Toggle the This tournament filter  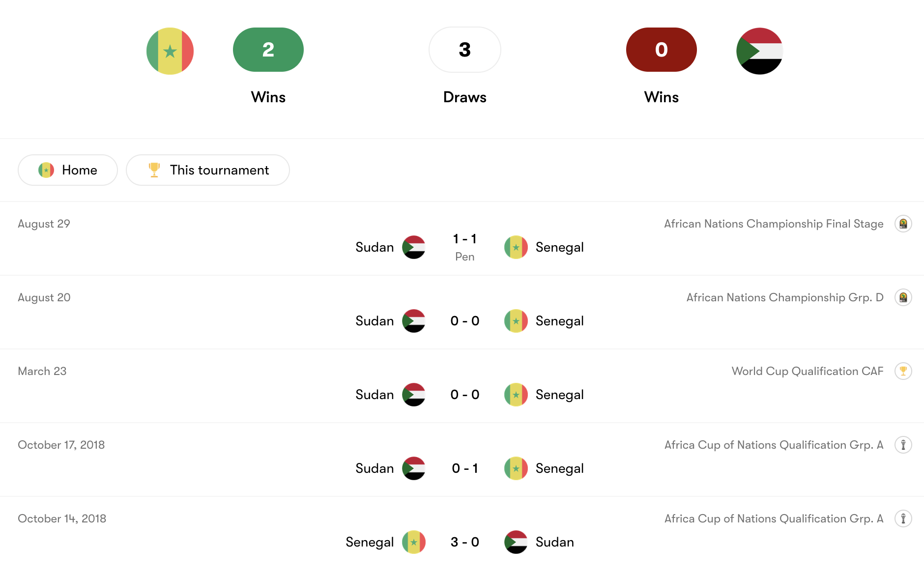click(x=207, y=170)
